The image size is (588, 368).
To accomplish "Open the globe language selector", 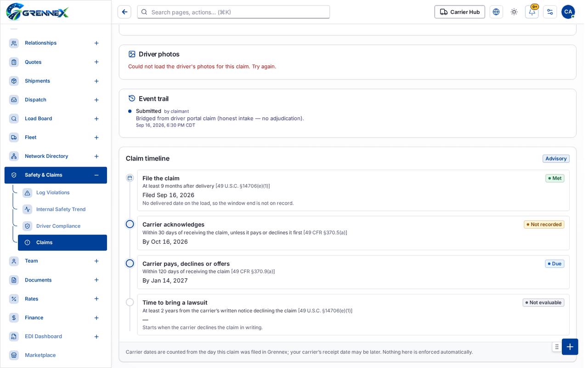I will 496,12.
